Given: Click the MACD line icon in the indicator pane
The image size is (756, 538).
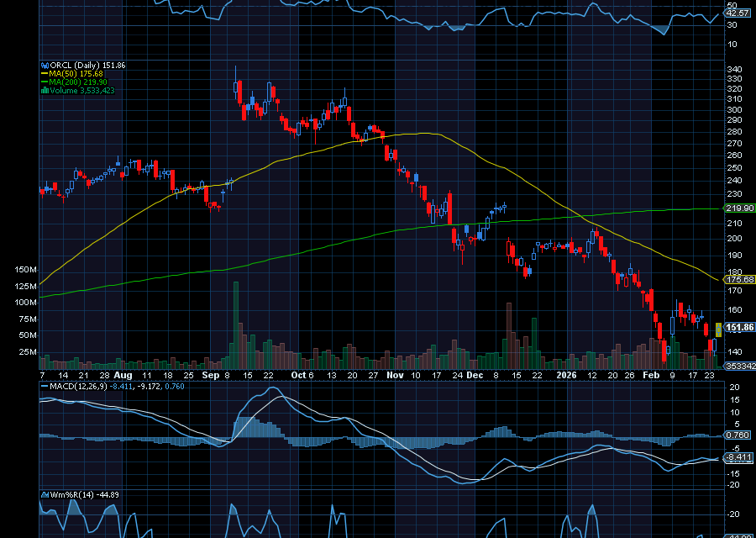Looking at the screenshot, I should click(43, 388).
